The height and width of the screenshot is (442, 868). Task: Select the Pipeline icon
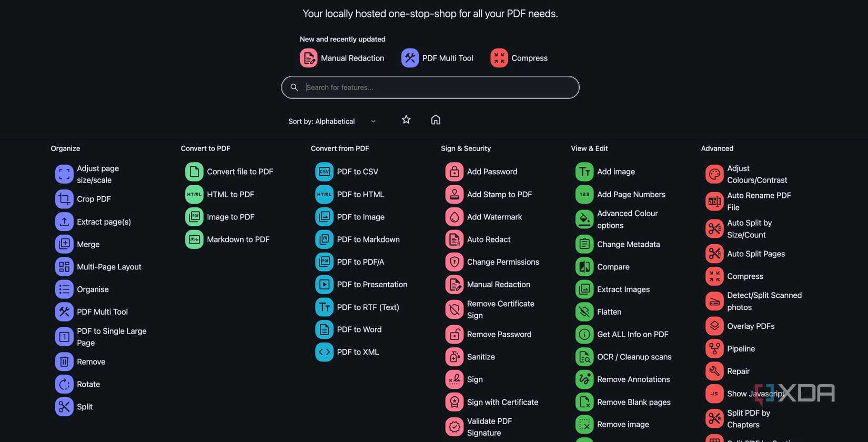pyautogui.click(x=714, y=348)
